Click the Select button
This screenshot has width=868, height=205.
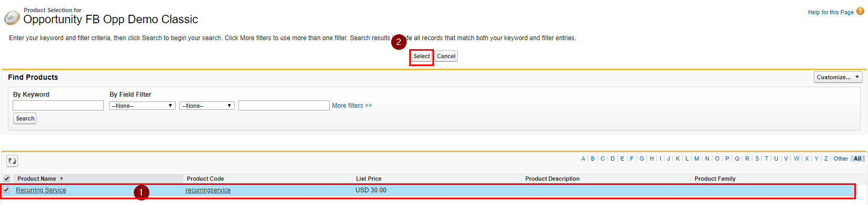click(x=421, y=56)
